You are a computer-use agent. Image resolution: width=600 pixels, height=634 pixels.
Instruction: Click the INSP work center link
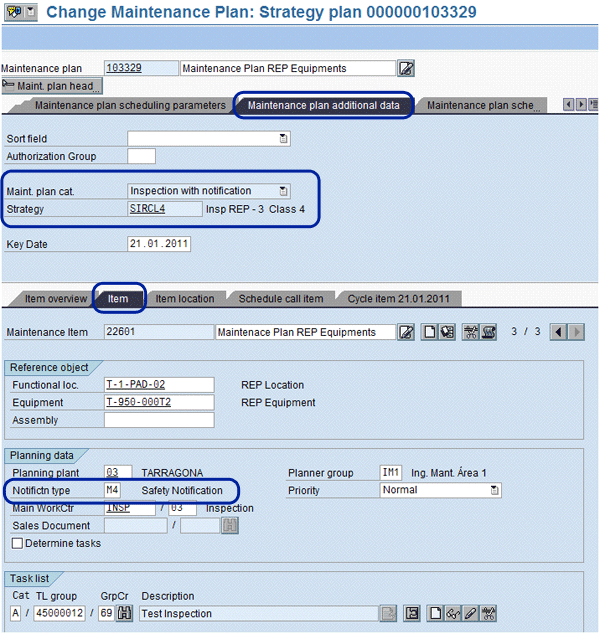coord(118,508)
